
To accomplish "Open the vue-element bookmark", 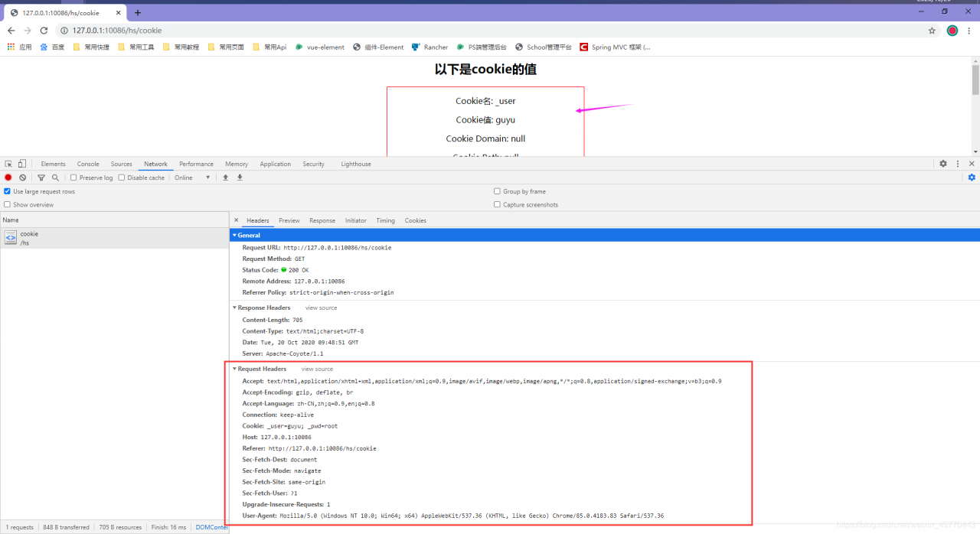I will pyautogui.click(x=320, y=47).
